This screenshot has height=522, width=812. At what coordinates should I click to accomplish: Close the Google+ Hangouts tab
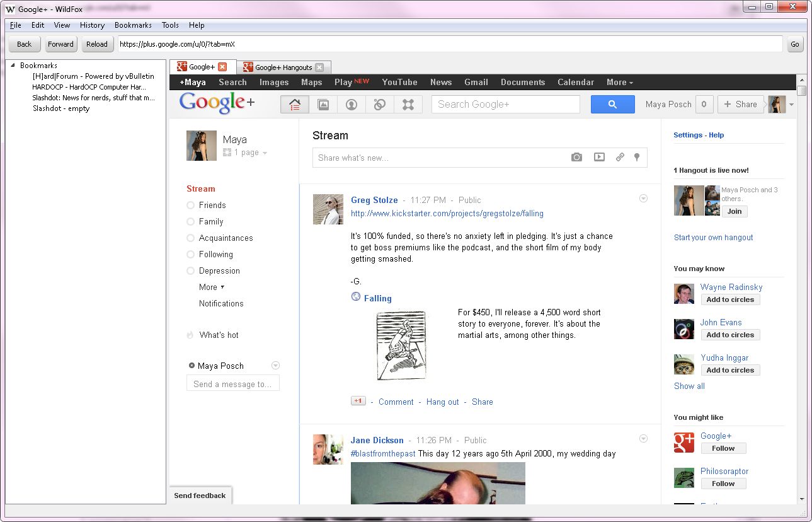pyautogui.click(x=319, y=67)
